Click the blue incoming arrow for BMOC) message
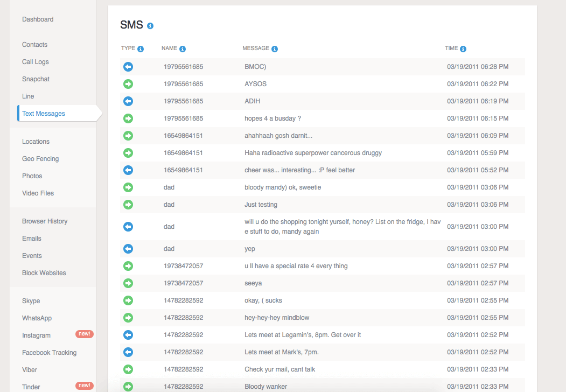Image resolution: width=566 pixels, height=392 pixels. click(128, 67)
